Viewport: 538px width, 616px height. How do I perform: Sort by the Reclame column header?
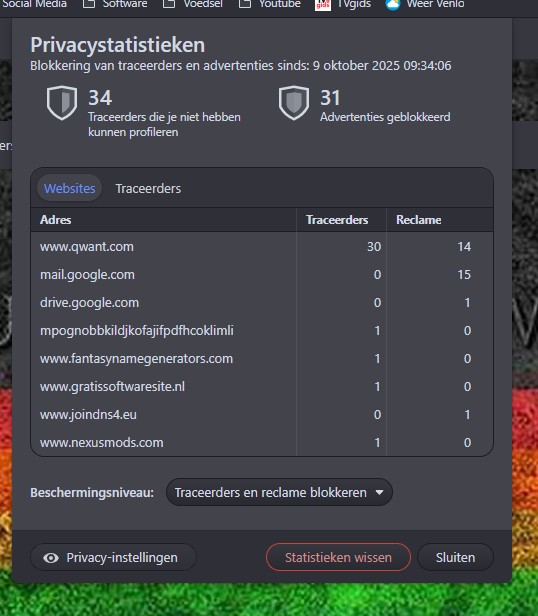(419, 220)
